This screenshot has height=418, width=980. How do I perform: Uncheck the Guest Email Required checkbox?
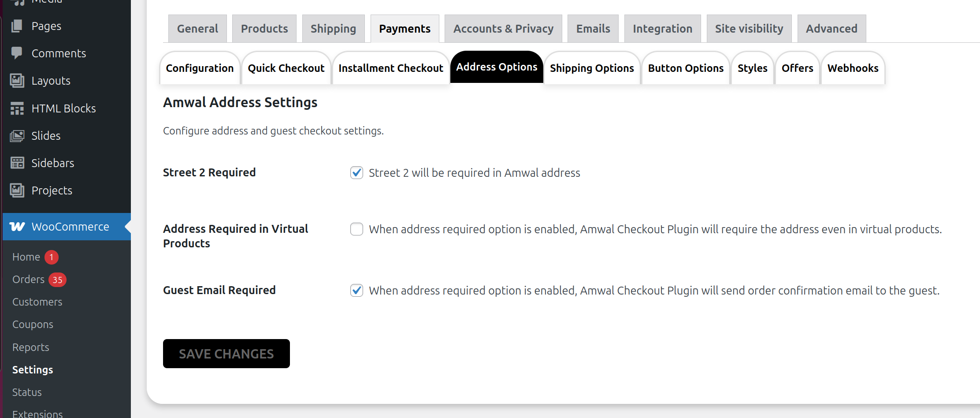[x=356, y=290]
